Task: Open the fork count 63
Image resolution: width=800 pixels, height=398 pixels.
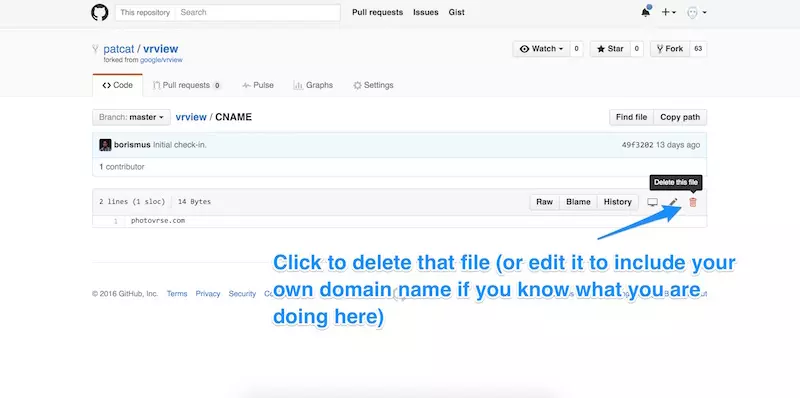Action: [698, 49]
